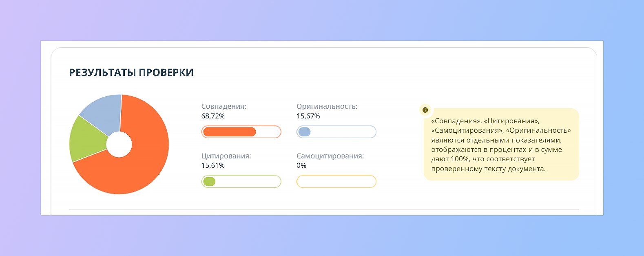Click the blue fill of the Оригинальность bar
The image size is (644, 256).
click(x=304, y=131)
